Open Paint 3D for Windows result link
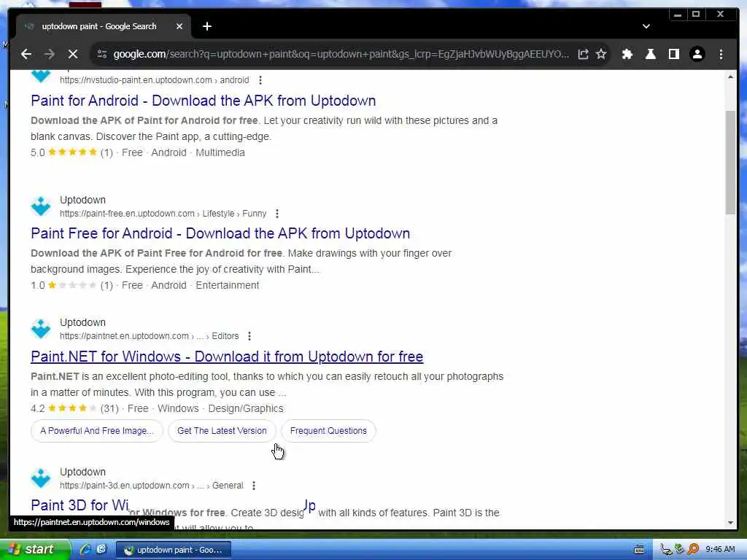747x560 pixels. [x=80, y=505]
